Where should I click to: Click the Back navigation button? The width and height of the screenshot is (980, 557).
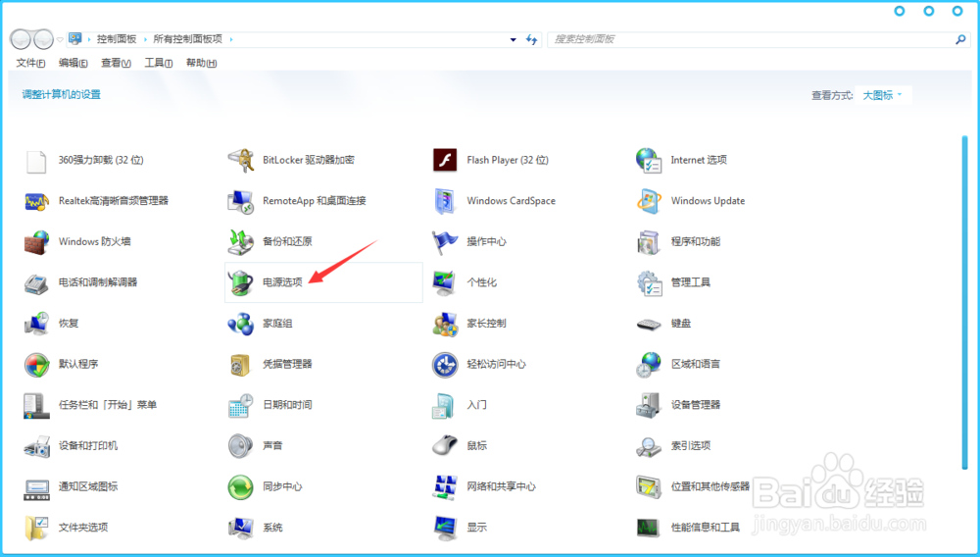(x=21, y=39)
